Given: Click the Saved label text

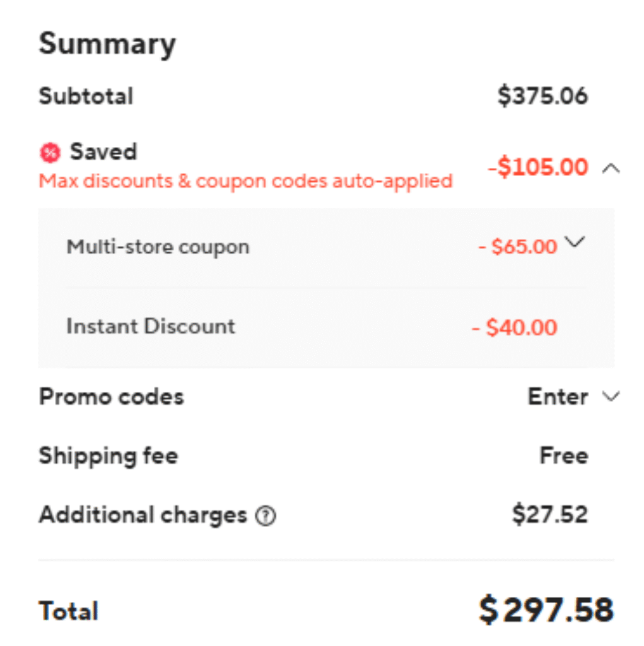Looking at the screenshot, I should 103,151.
